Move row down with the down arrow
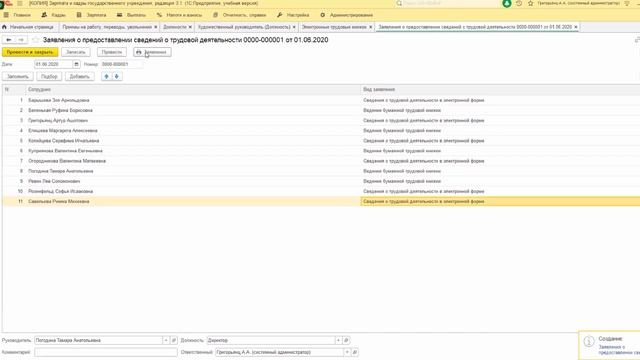640x360 pixels. 117,76
